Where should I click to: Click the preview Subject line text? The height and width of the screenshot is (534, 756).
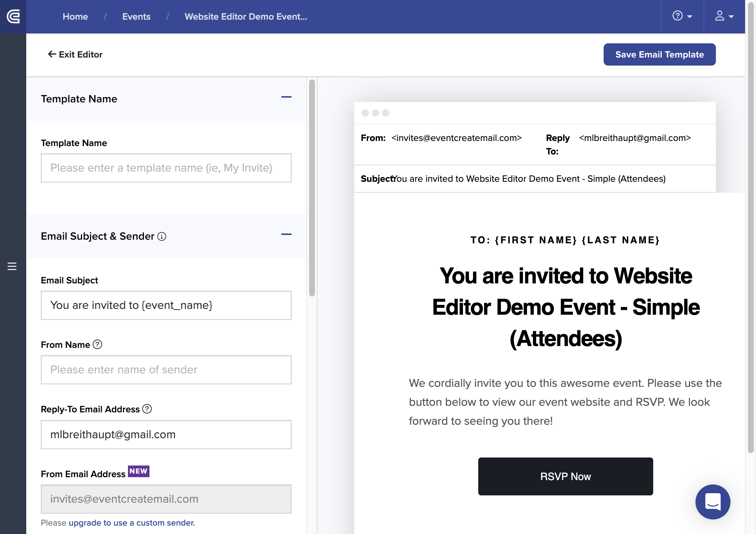tap(529, 179)
